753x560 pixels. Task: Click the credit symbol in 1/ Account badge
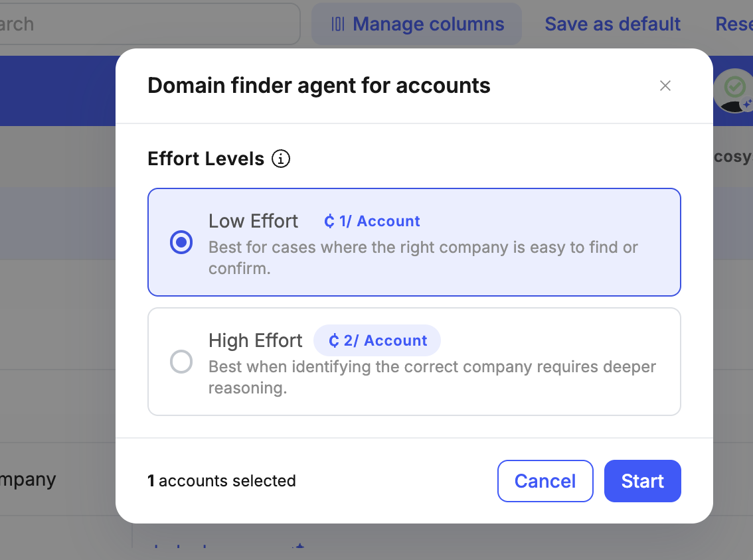pyautogui.click(x=329, y=222)
